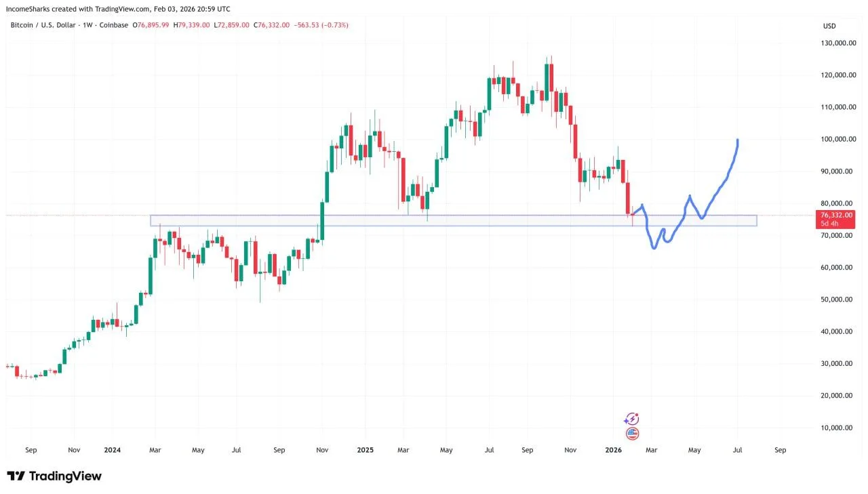Click the TradingView logo at bottom left
868x494 pixels.
tap(54, 476)
